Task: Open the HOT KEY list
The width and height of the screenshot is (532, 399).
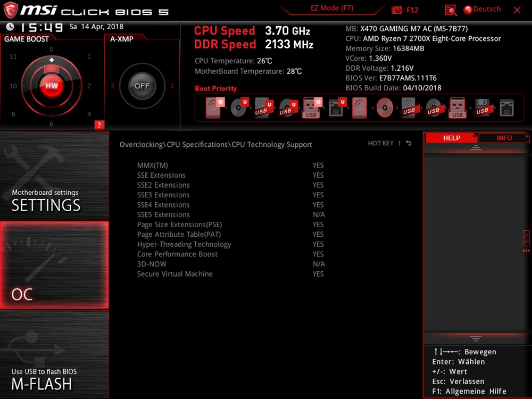Action: (x=381, y=143)
